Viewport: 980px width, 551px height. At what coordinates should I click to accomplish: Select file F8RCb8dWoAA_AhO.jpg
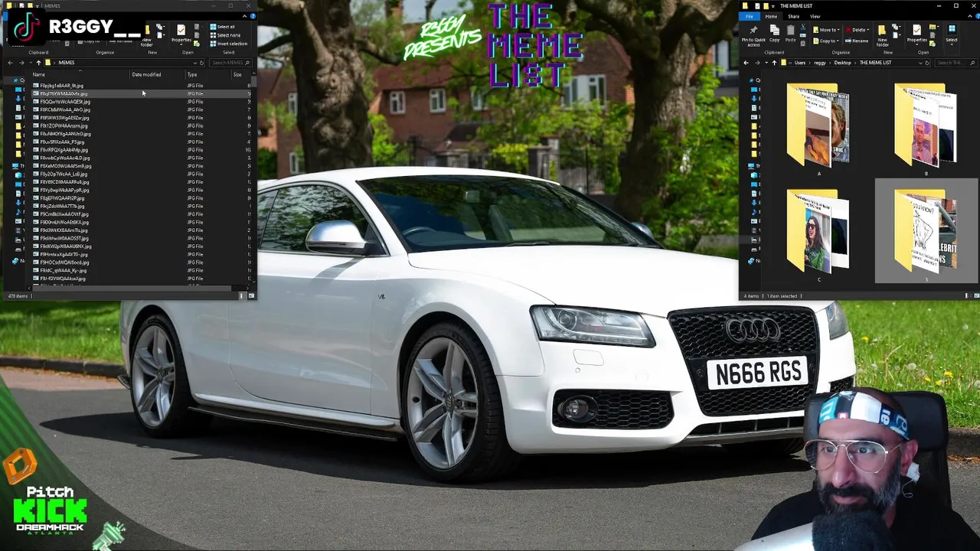point(63,109)
